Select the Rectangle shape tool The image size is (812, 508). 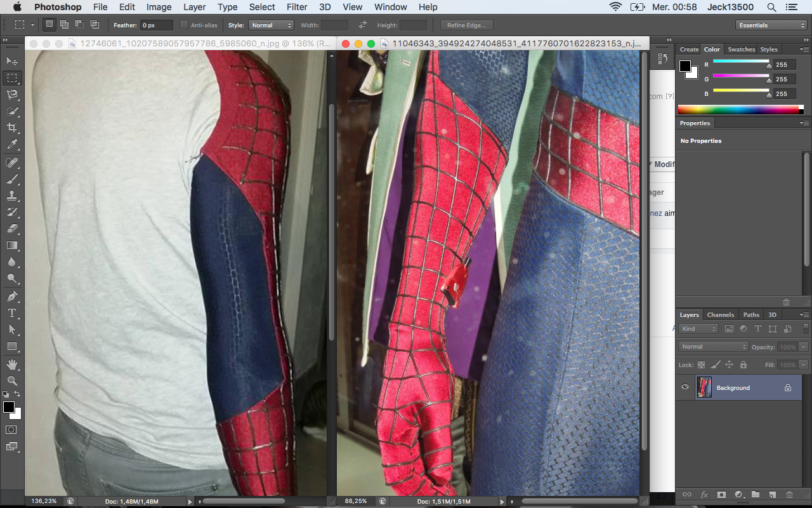(x=12, y=346)
